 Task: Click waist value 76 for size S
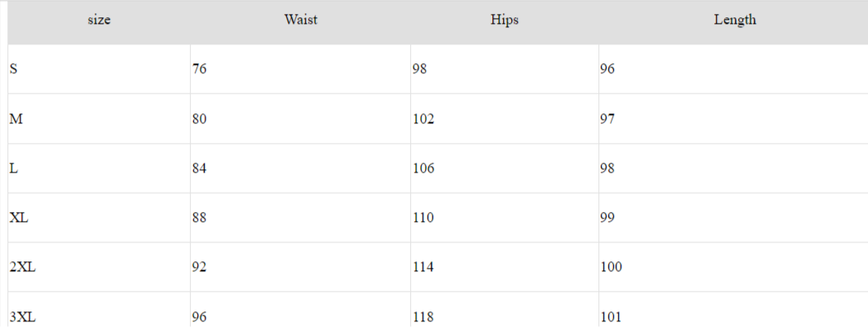pyautogui.click(x=199, y=69)
